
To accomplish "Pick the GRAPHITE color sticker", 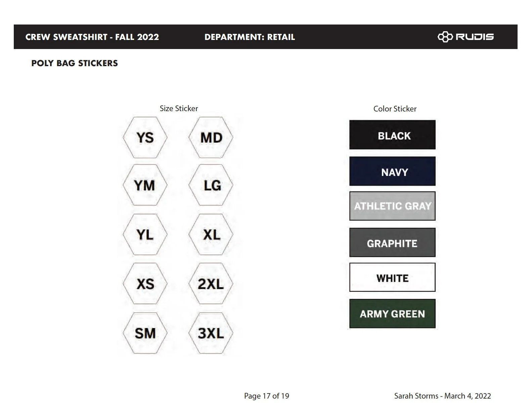I will pyautogui.click(x=392, y=242).
